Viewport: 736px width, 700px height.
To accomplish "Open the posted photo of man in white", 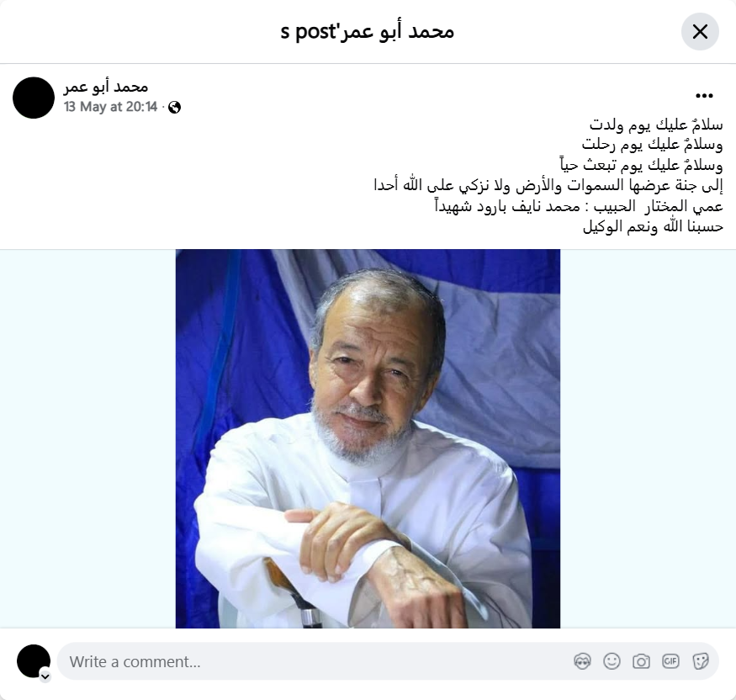I will 368,438.
